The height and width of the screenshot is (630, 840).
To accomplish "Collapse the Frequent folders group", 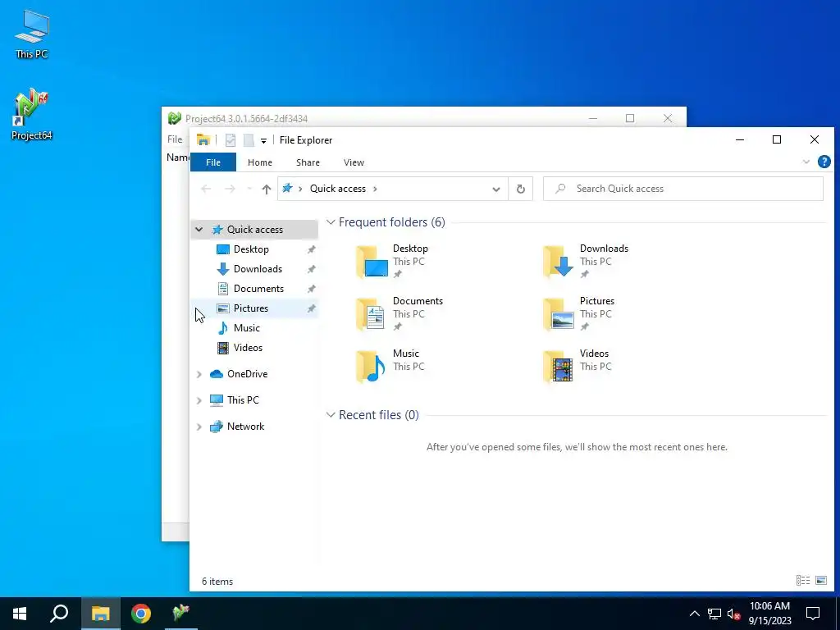I will coord(331,221).
